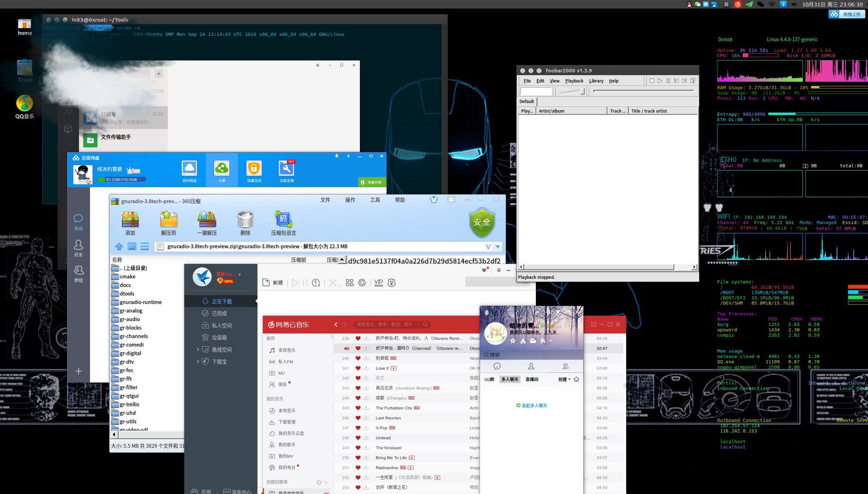The image size is (868, 494).
Task: Click foobar2000 seek bar slider
Action: coord(643,91)
